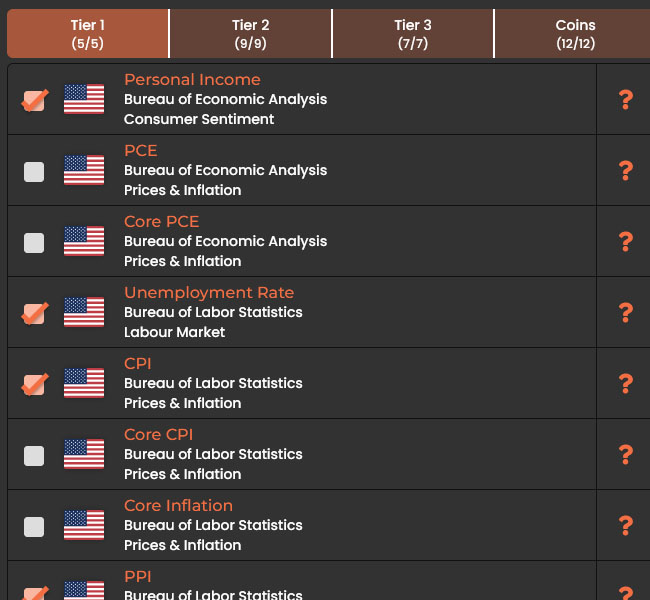Open Core CPI help question mark
This screenshot has height=600, width=650.
626,454
